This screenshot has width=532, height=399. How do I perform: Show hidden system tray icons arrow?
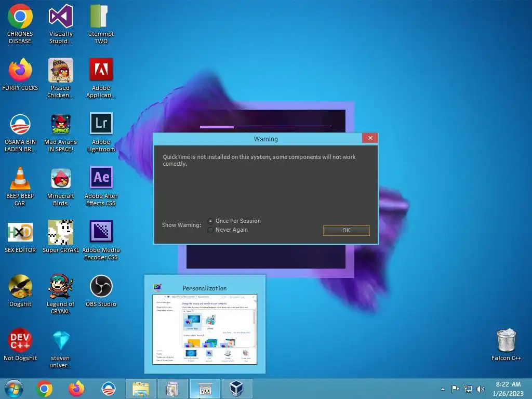pos(443,389)
